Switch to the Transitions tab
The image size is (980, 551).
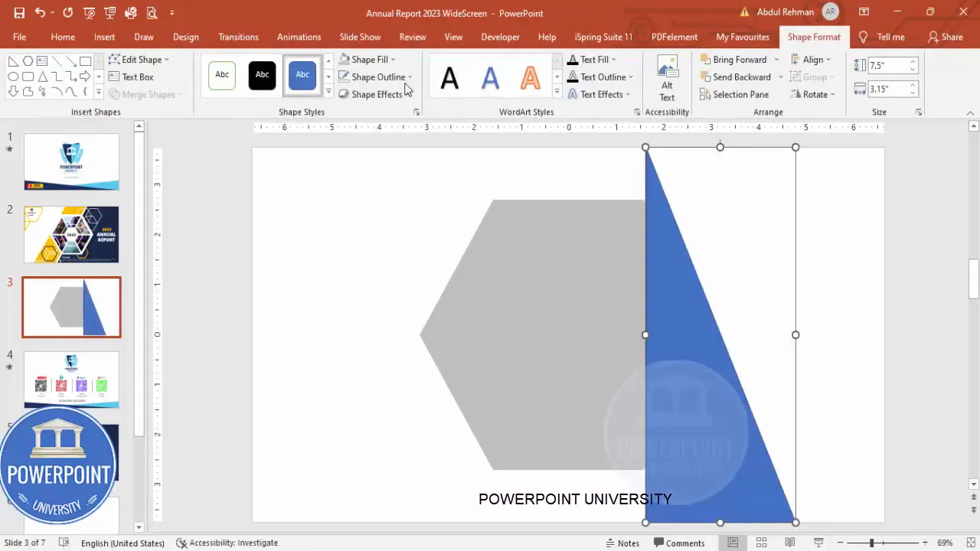[238, 37]
